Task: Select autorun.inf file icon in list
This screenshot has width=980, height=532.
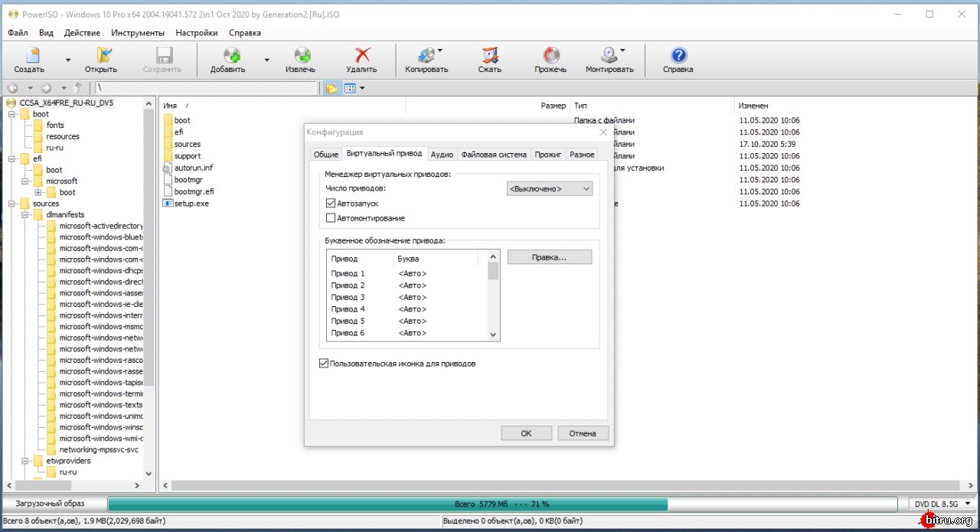Action: click(x=168, y=168)
